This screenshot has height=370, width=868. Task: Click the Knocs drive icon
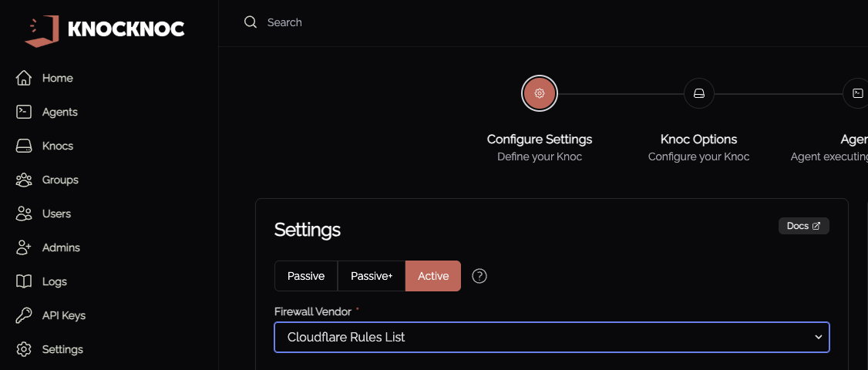coord(24,146)
